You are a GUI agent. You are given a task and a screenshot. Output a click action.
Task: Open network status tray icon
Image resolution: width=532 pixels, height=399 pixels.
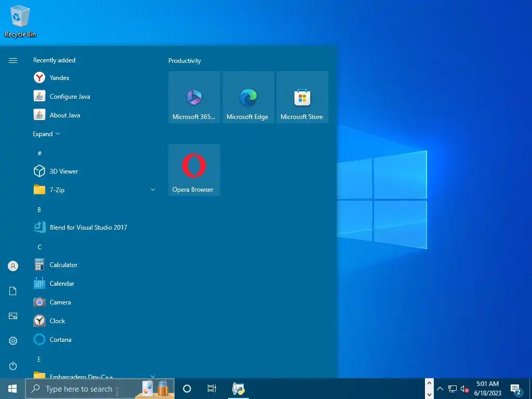pos(453,389)
